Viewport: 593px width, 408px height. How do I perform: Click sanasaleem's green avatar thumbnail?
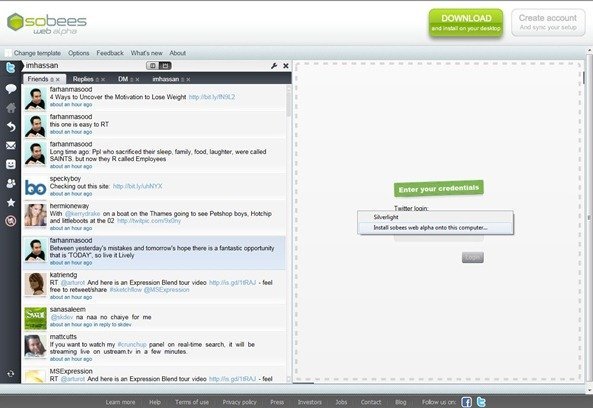pyautogui.click(x=36, y=318)
